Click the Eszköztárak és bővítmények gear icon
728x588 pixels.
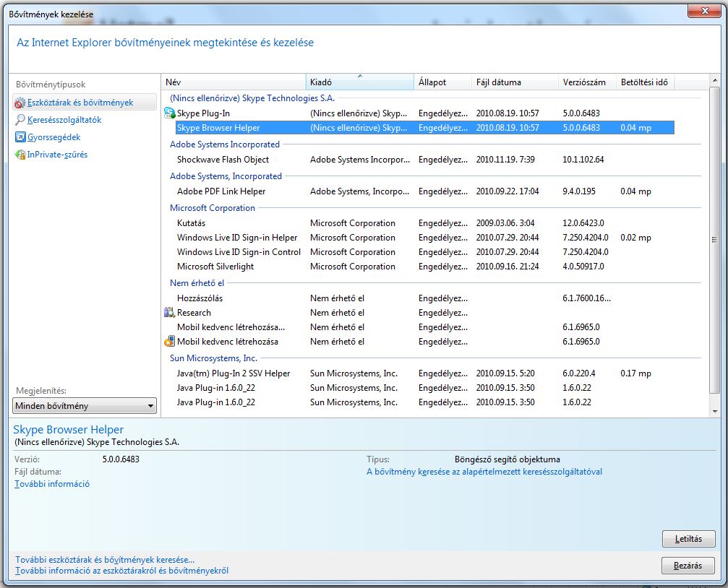click(20, 103)
